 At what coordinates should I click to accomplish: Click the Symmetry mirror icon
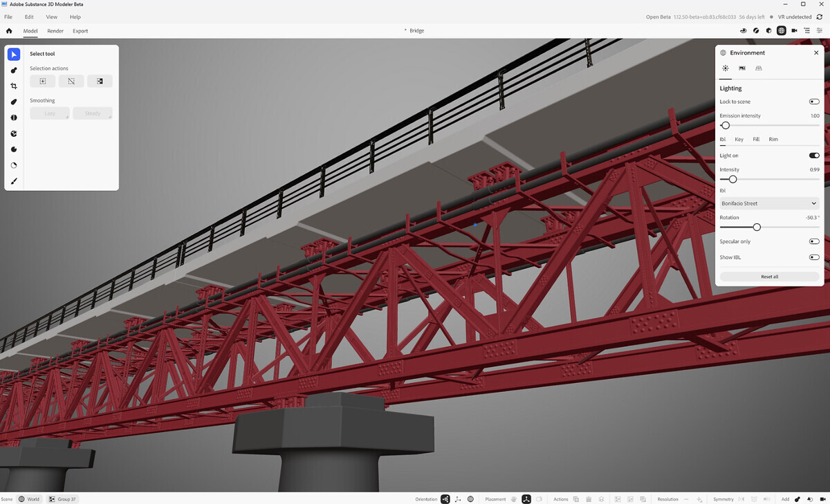[741, 499]
